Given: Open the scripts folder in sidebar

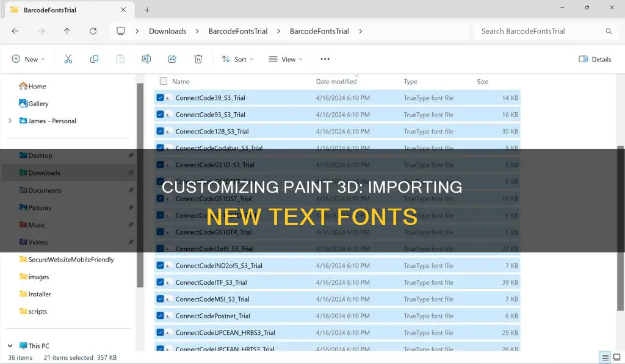Looking at the screenshot, I should 33,312.
